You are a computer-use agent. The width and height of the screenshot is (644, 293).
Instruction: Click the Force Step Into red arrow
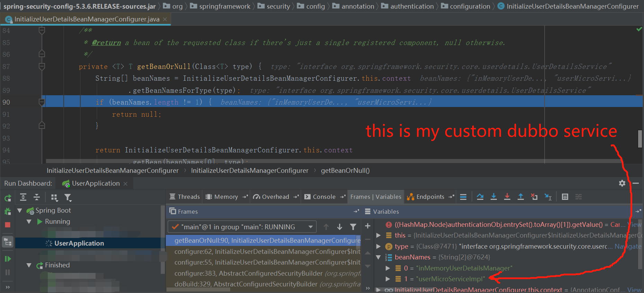pos(507,197)
